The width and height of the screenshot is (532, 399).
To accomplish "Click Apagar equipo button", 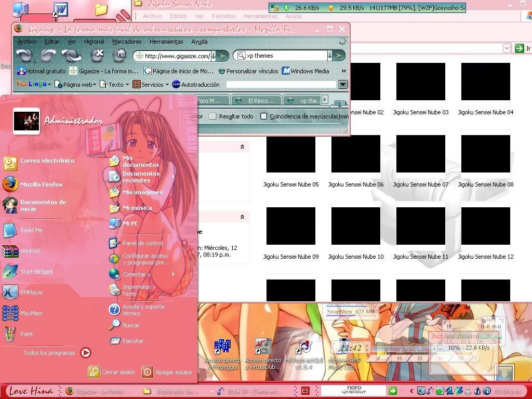I will [167, 372].
